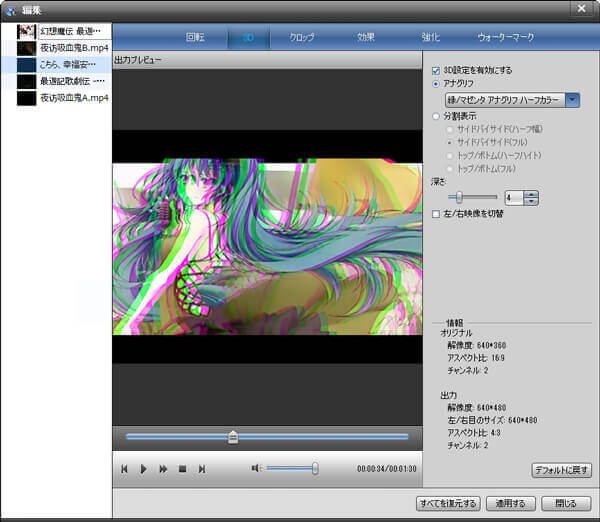Screen dimensions: 600x522
Task: Select thumbnail of 夜訪吸血鬼B.mp4
Action: click(x=26, y=48)
